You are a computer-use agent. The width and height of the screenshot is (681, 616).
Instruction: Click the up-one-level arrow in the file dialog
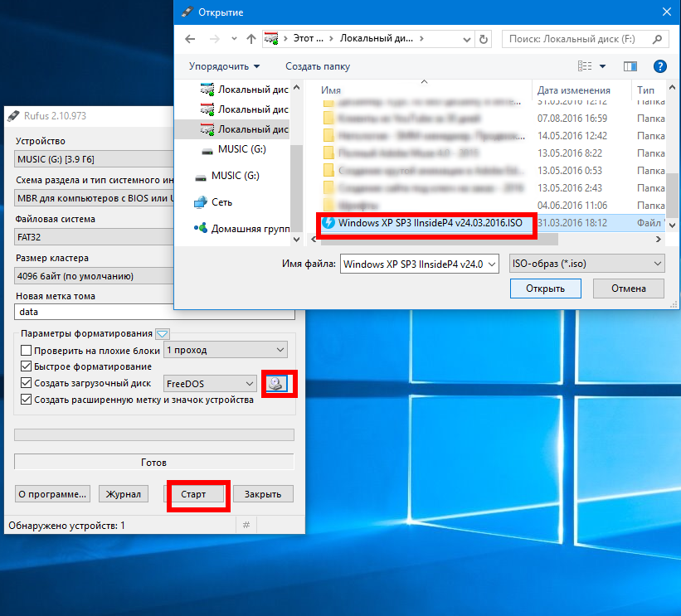251,39
